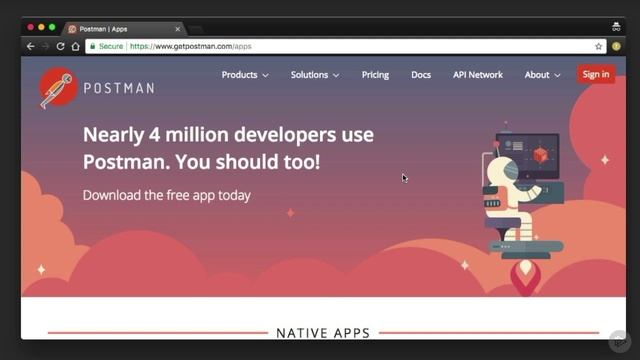
Task: Click the getpostman.com address bar
Action: (345, 47)
